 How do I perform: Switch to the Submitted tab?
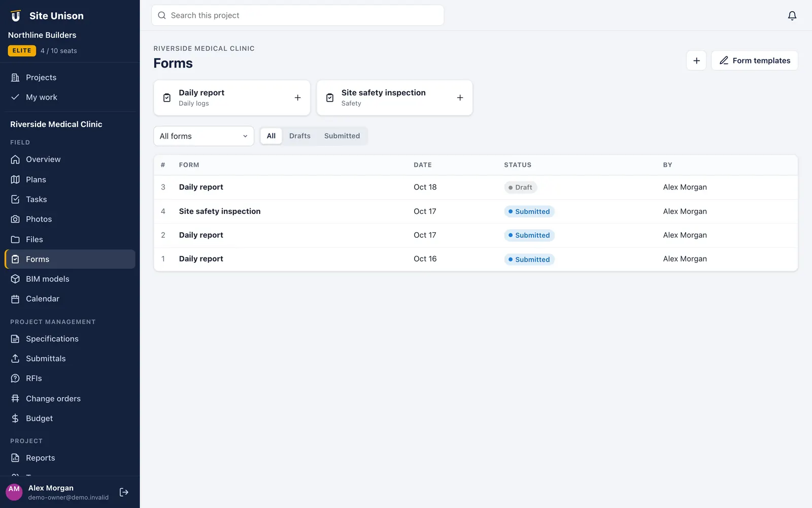tap(342, 136)
